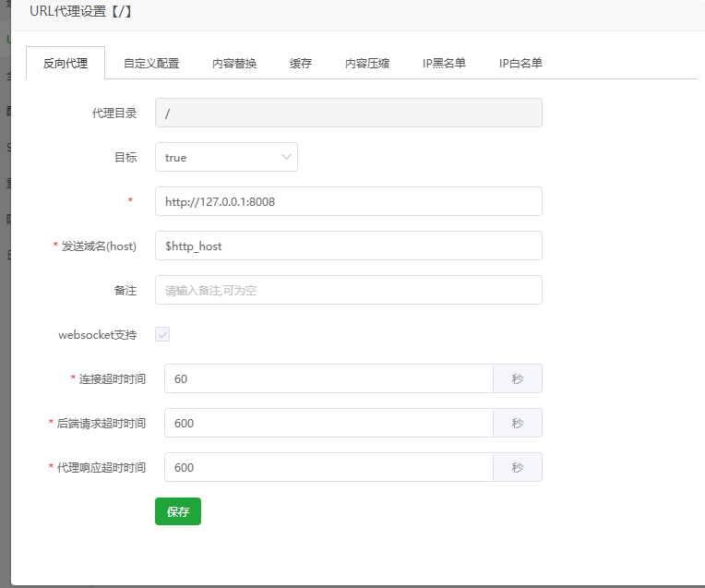Viewport: 705px width, 588px height.
Task: Go to the 缓存 tab
Action: pos(301,64)
